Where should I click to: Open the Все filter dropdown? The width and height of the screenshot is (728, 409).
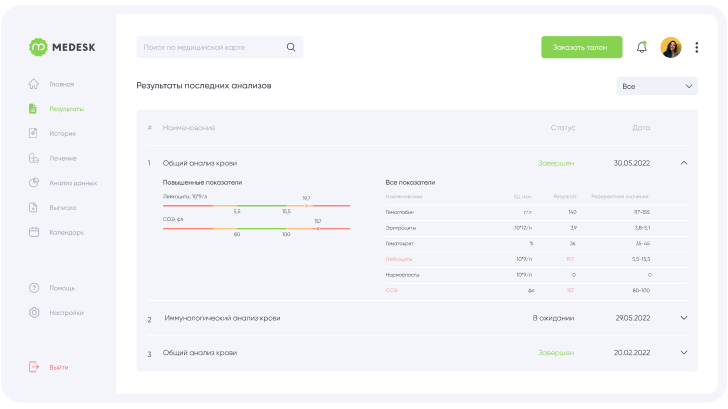pyautogui.click(x=656, y=86)
